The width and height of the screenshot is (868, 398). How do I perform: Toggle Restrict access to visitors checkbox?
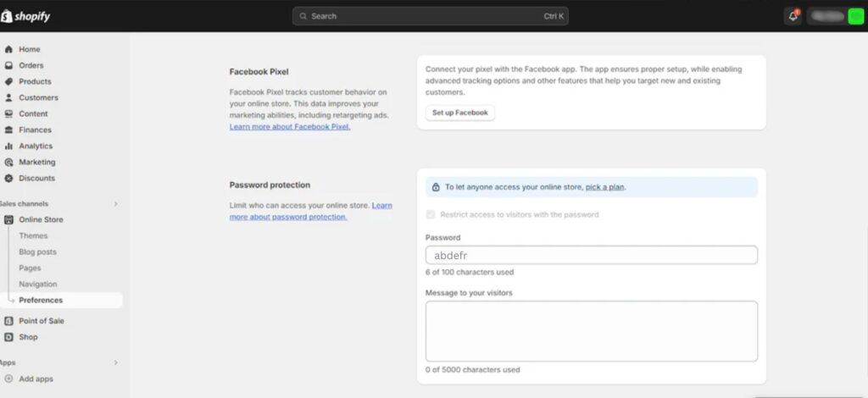[x=431, y=215]
